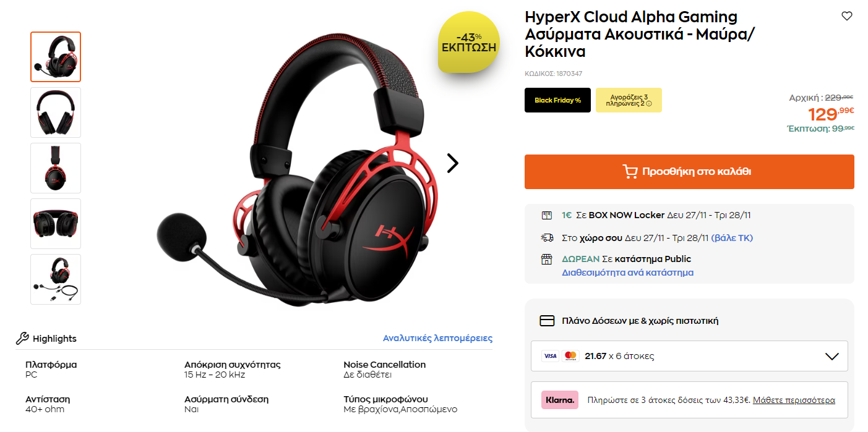Expand the 21.67 x 6 installments dropdown

tap(689, 356)
